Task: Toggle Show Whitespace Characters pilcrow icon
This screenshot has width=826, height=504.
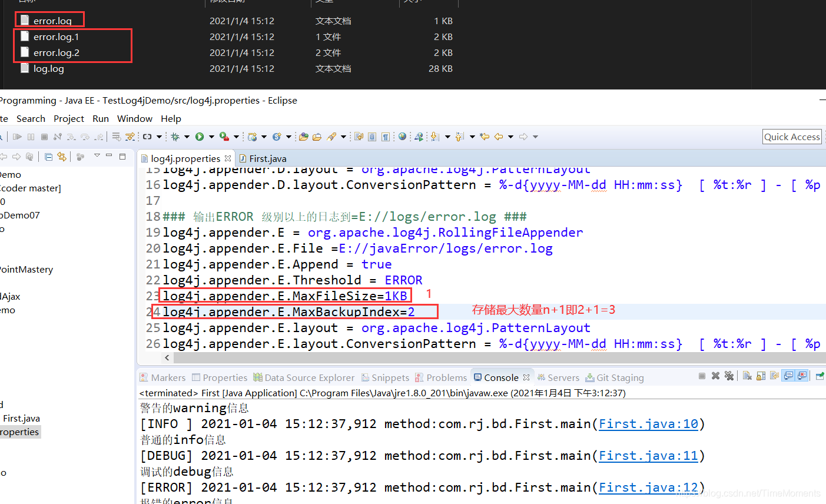Action: [x=386, y=137]
